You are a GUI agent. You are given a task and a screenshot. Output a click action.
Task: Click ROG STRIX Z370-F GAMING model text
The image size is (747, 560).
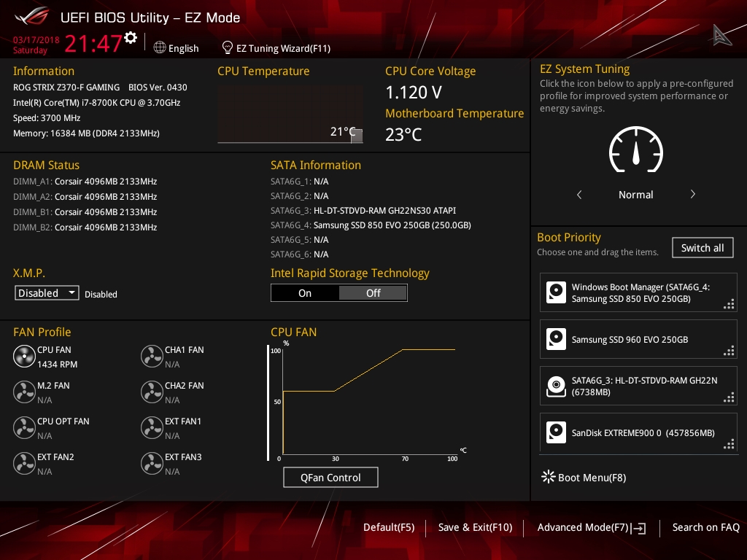(x=66, y=87)
